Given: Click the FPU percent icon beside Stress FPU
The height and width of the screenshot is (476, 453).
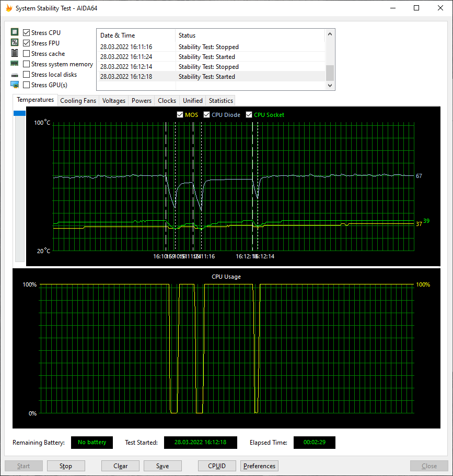Looking at the screenshot, I should tap(15, 42).
